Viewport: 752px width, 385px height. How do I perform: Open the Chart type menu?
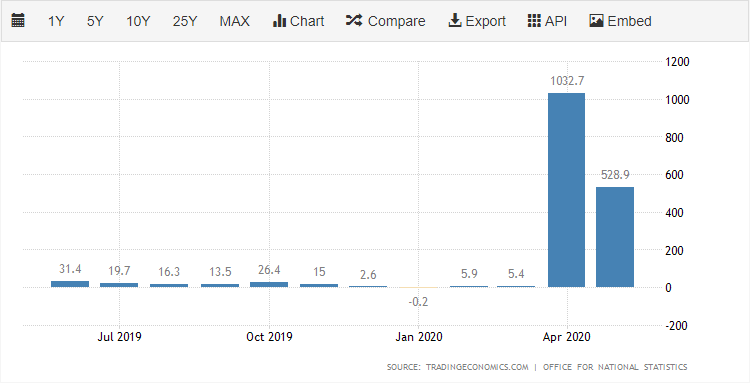pyautogui.click(x=298, y=21)
